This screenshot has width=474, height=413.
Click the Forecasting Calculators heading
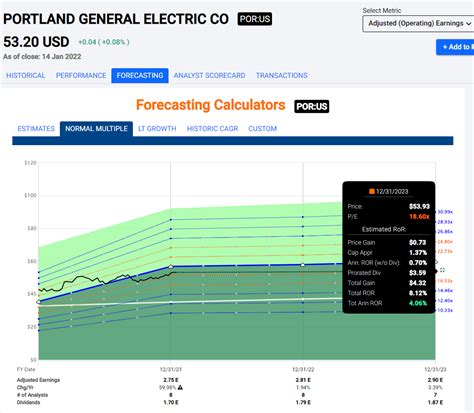coord(211,105)
